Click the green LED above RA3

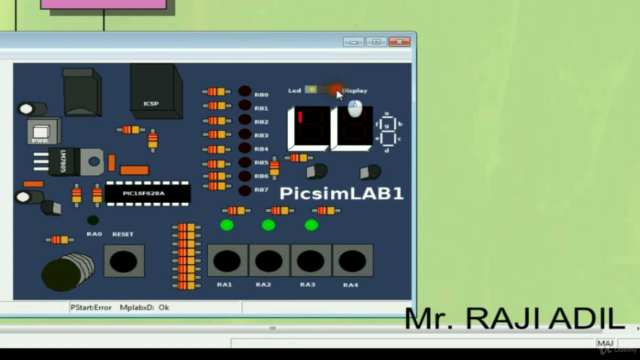pyautogui.click(x=311, y=225)
